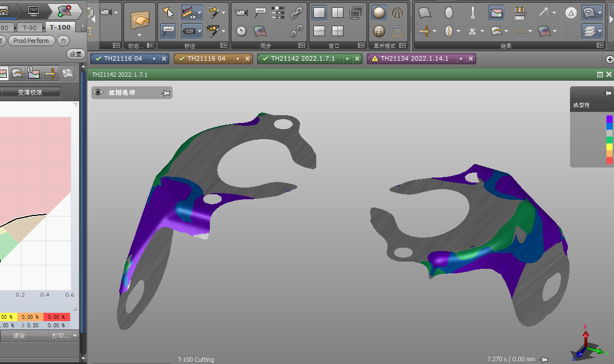614x364 pixels.
Task: Toggle the dashed outline display mode
Action: point(397,31)
